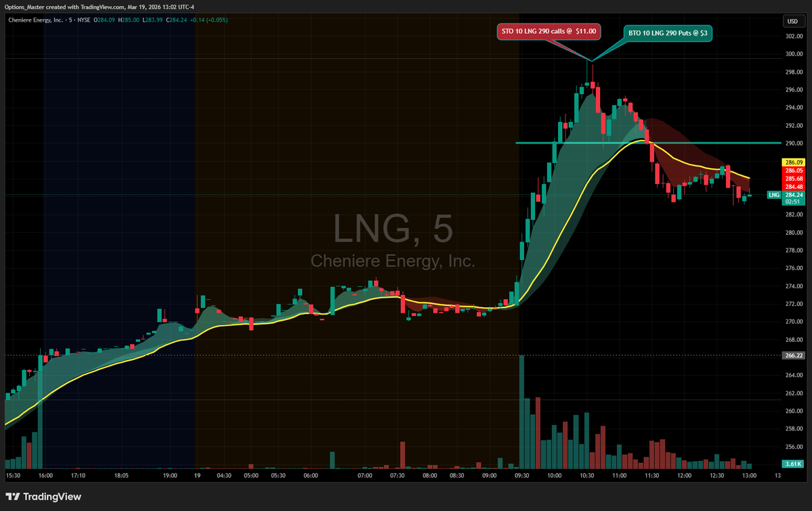This screenshot has height=511, width=812.
Task: Click the Cheniere Energy, Inc. symbol title
Action: tap(36, 20)
